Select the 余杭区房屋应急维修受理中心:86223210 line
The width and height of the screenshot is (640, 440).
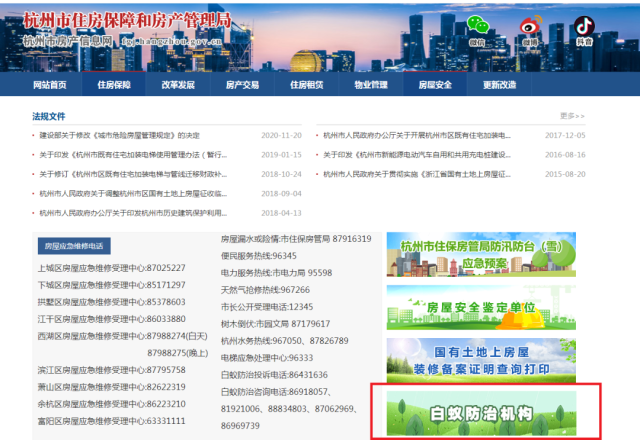[x=111, y=404]
